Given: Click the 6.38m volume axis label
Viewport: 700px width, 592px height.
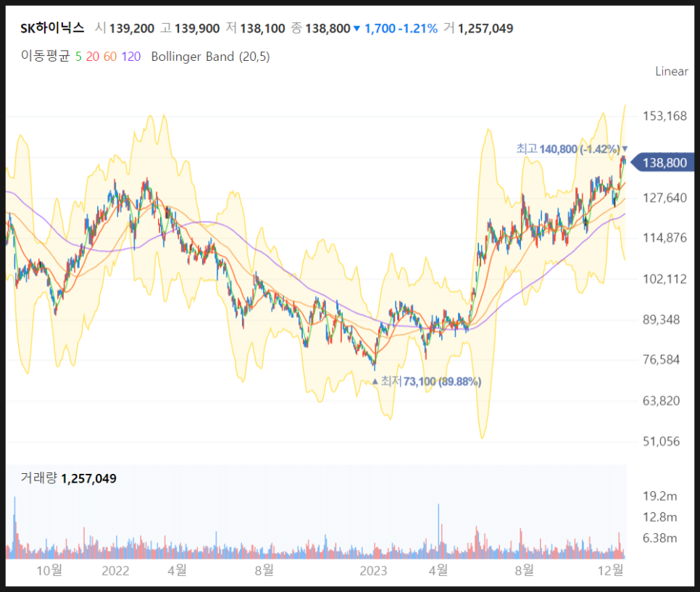Looking at the screenshot, I should point(660,538).
